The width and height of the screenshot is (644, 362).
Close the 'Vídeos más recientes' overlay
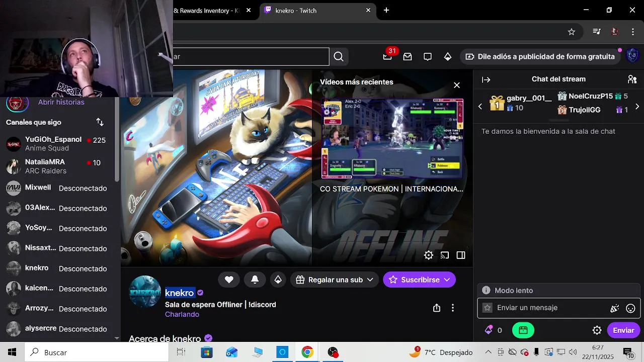coord(457,85)
